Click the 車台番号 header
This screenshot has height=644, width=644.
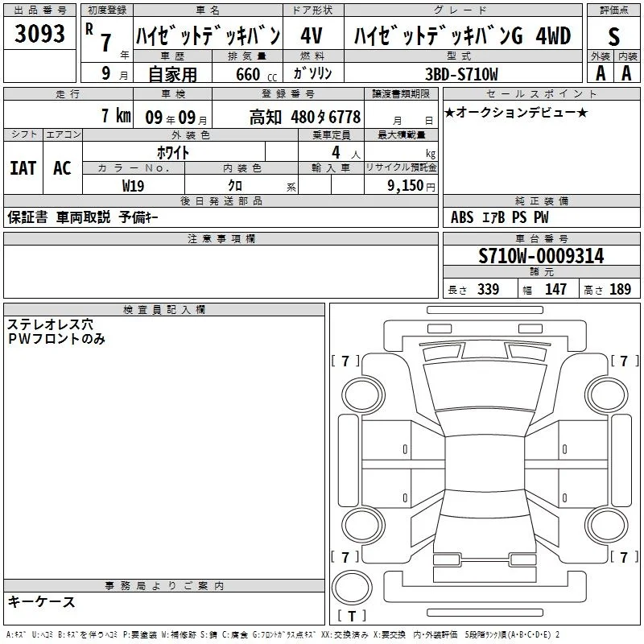click(541, 238)
